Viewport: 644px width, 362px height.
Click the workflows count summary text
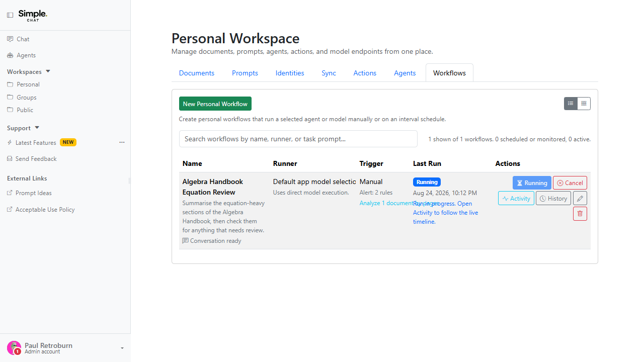click(x=509, y=139)
